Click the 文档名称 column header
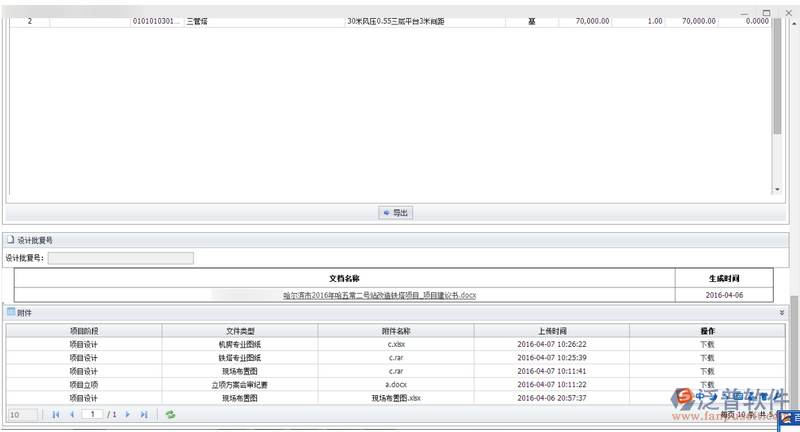This screenshot has height=432, width=800. pos(344,278)
